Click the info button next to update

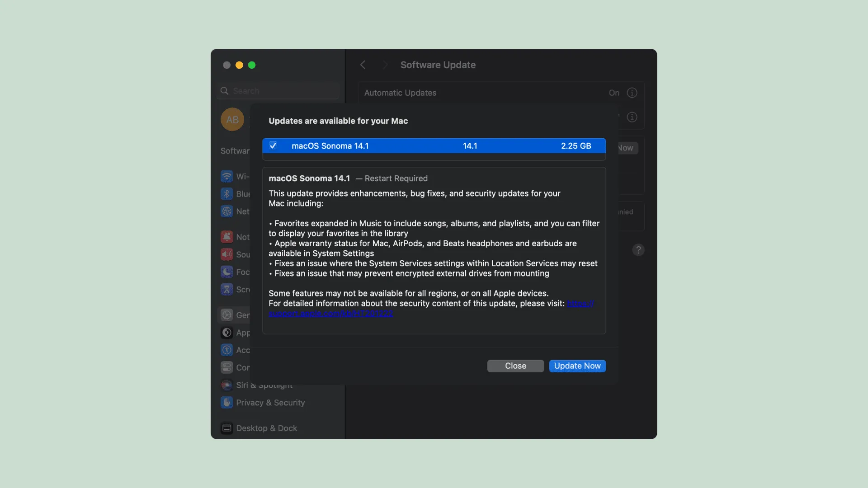[632, 116]
